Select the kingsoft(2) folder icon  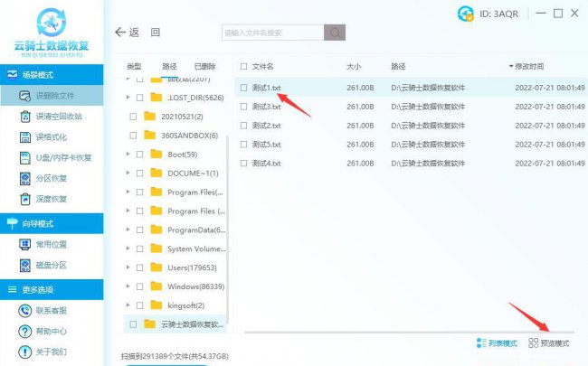(x=156, y=305)
